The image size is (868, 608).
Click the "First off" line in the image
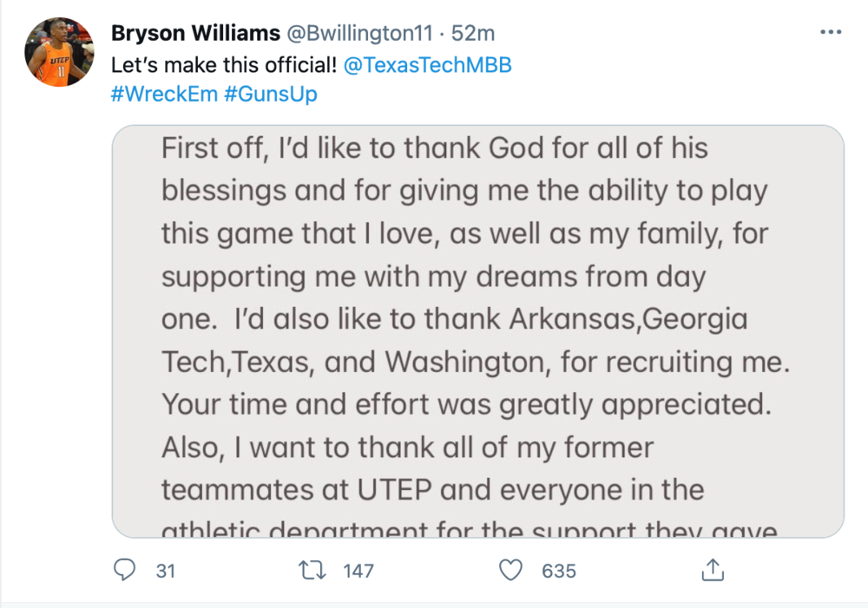click(434, 148)
